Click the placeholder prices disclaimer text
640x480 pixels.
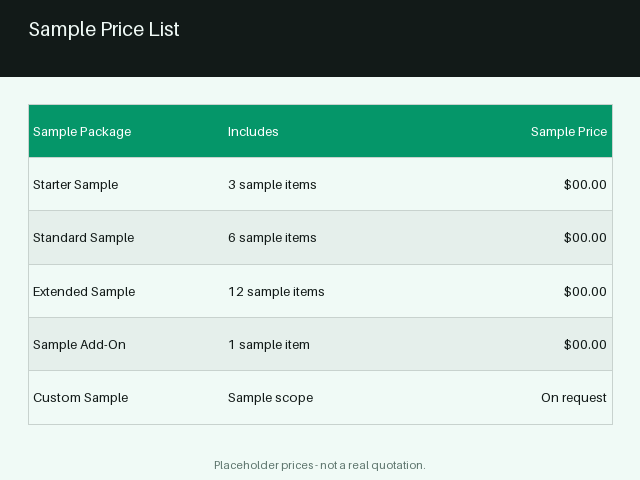320,465
